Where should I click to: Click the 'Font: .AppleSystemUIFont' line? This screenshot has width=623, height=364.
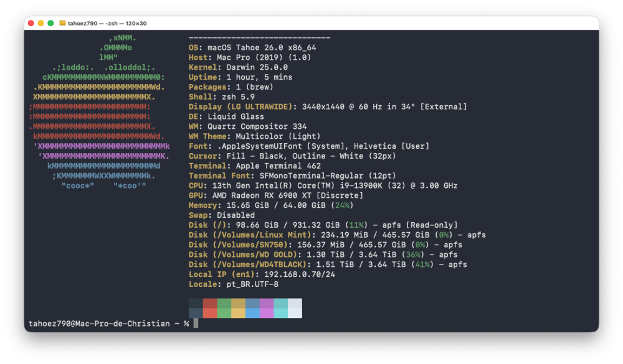click(x=309, y=146)
